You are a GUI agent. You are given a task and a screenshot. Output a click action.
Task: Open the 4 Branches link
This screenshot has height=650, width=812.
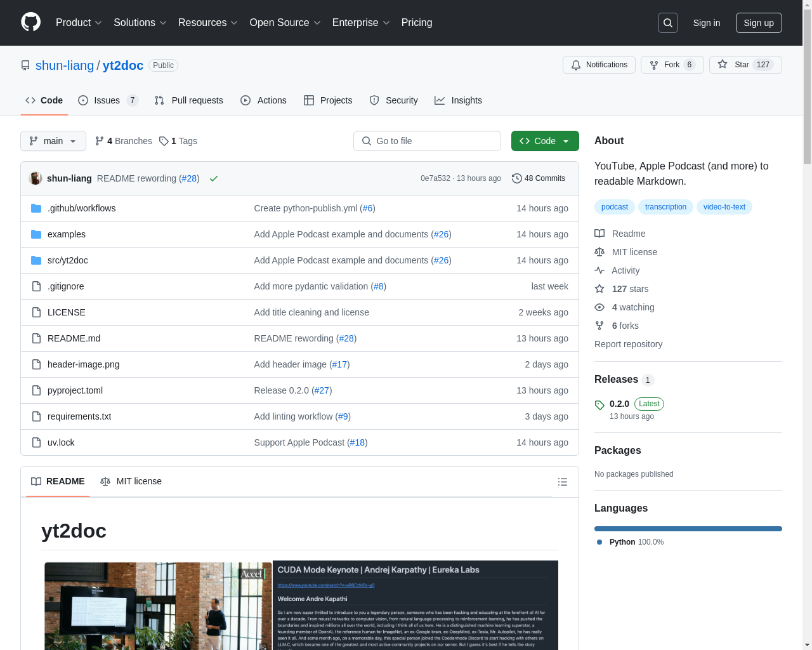124,141
